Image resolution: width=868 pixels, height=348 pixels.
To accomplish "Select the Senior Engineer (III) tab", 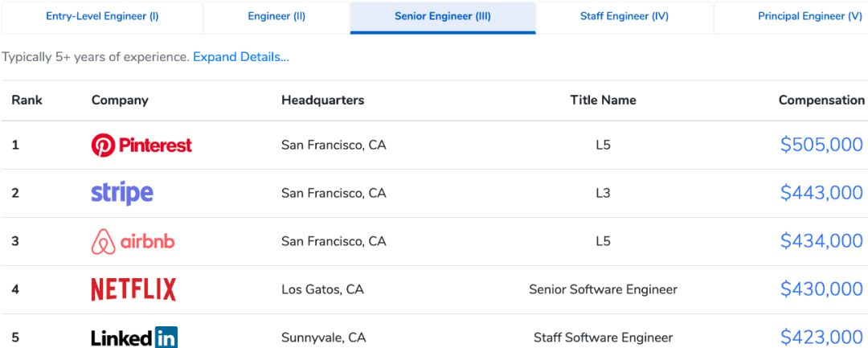I will 443,17.
